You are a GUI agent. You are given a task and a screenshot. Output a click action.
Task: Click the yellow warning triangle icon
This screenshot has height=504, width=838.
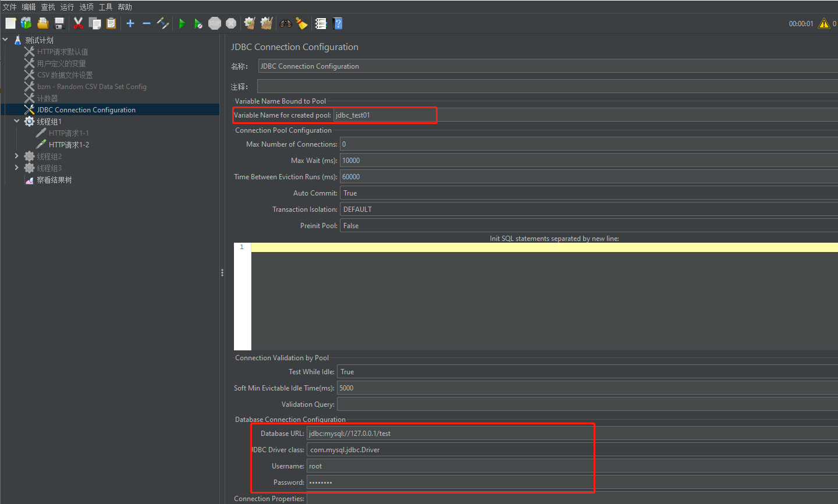coord(823,23)
